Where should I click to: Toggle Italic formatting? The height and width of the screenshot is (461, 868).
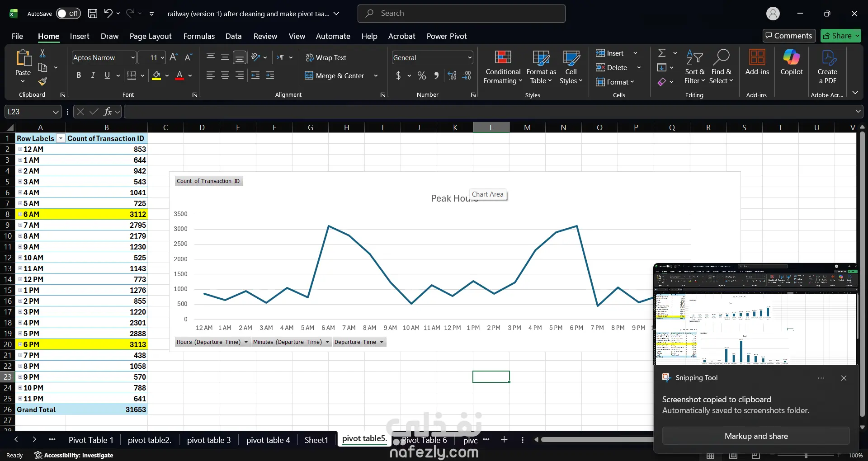[93, 75]
